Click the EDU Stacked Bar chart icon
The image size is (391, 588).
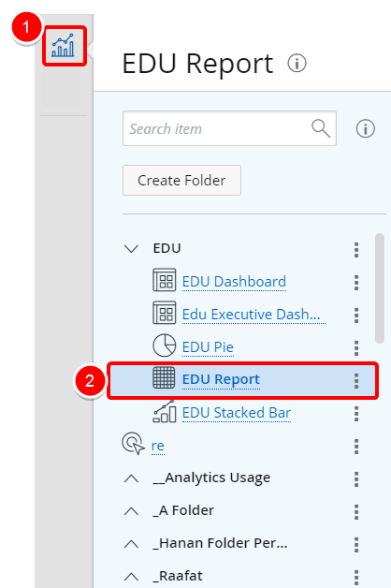coord(165,412)
